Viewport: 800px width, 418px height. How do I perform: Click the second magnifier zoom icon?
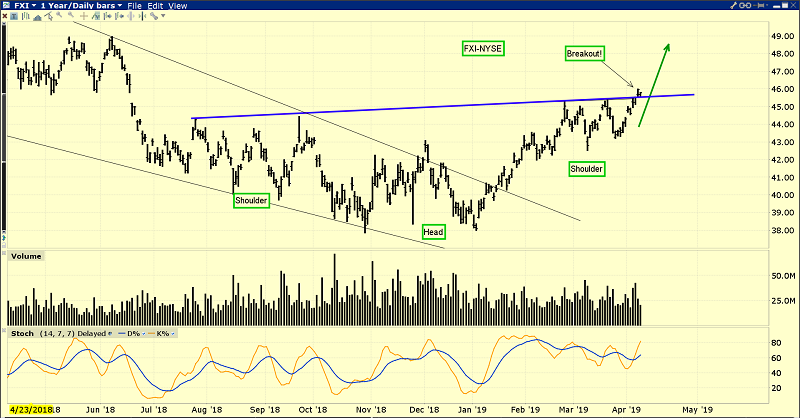coord(71,15)
